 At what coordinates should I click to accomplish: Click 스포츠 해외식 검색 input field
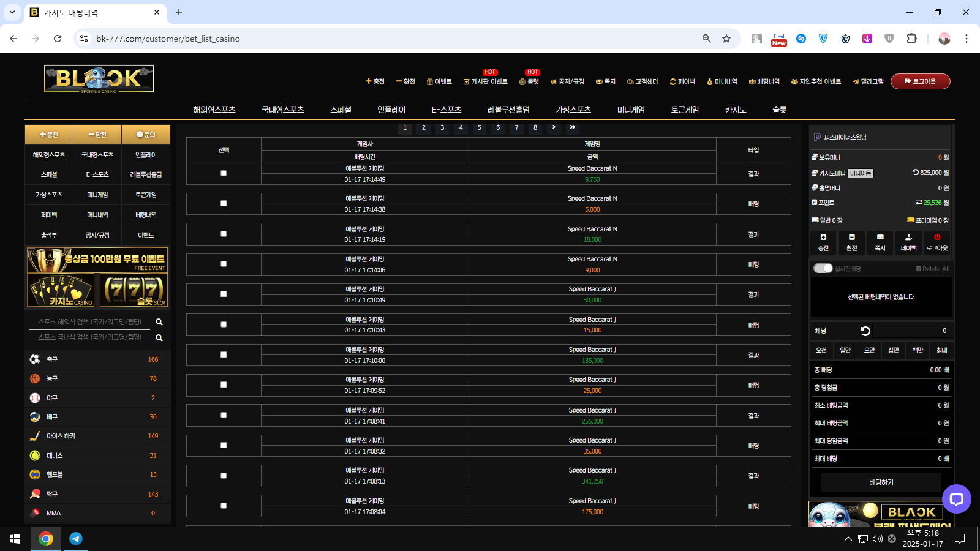[x=91, y=322]
